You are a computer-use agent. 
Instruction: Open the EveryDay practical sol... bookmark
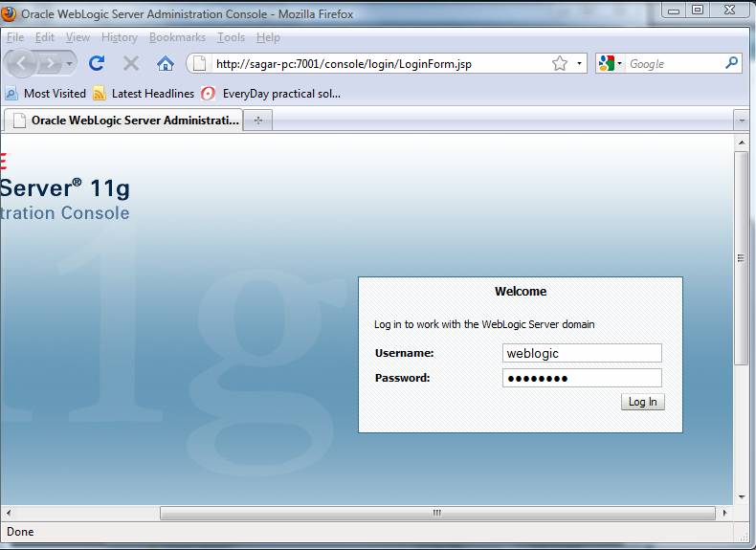(271, 94)
